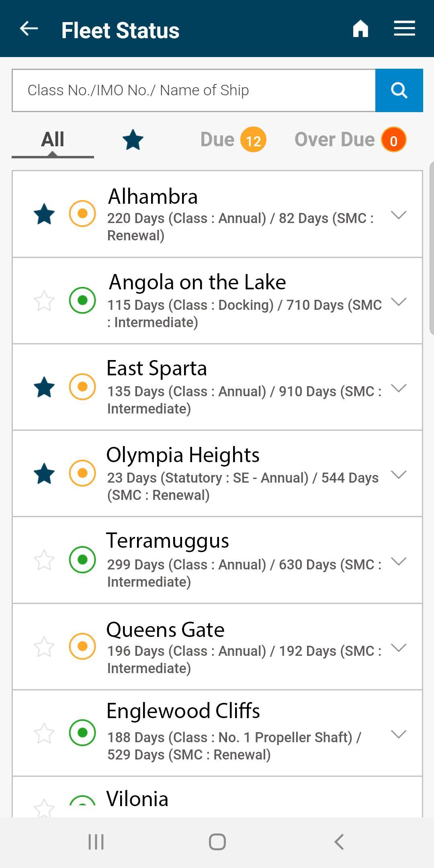This screenshot has width=434, height=868.
Task: Switch to the Over Due tab
Action: click(x=350, y=140)
